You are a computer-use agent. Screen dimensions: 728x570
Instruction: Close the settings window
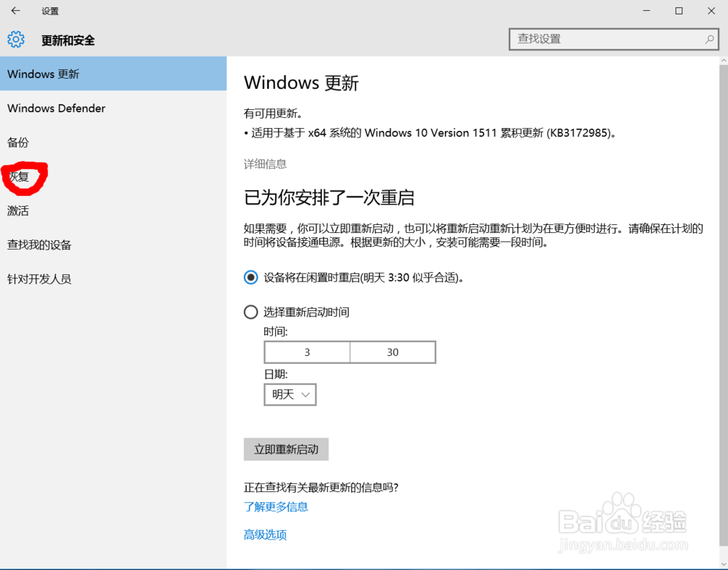(711, 11)
